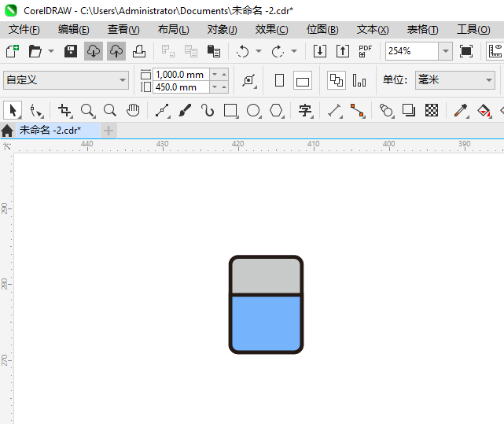This screenshot has height=424, width=504.
Task: Click the blue filled rectangle on canvas
Action: click(266, 323)
